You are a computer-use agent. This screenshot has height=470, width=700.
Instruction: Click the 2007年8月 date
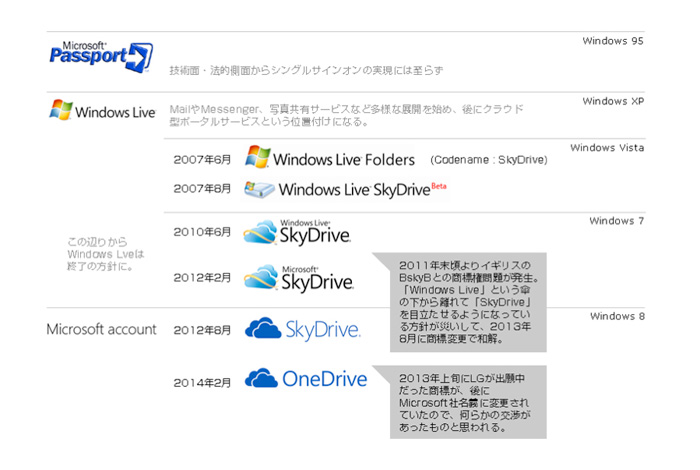pyautogui.click(x=202, y=189)
